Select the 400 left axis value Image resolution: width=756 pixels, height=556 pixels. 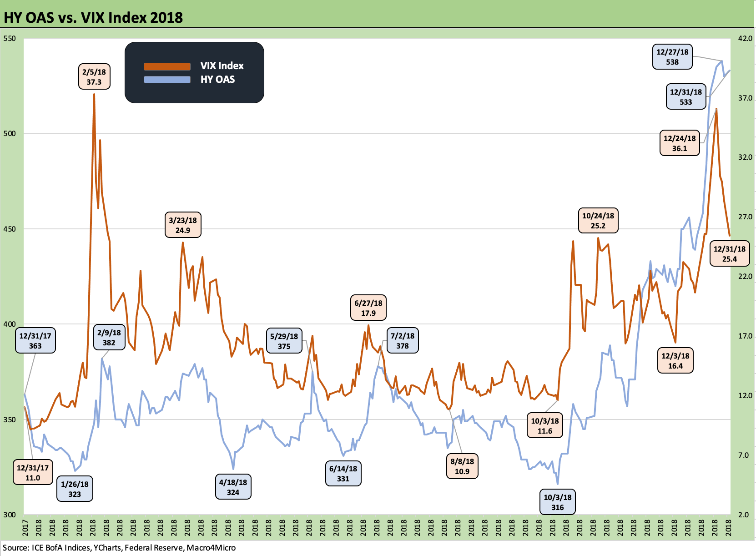coord(10,324)
